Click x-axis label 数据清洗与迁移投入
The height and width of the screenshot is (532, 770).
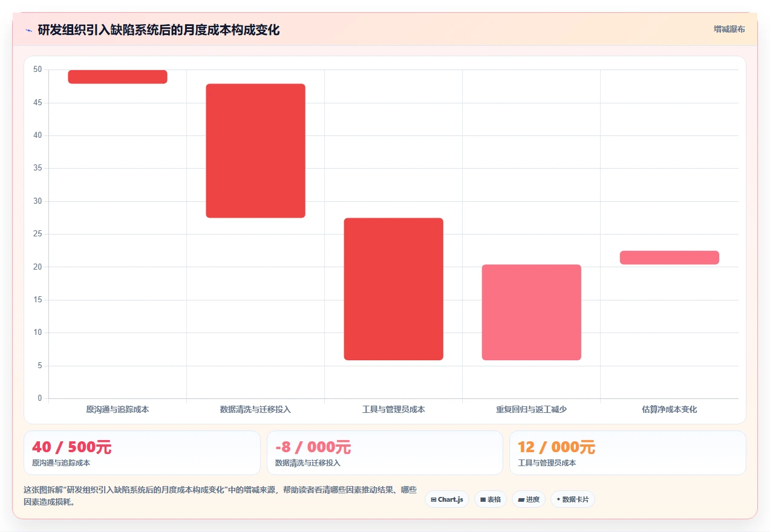pos(255,409)
